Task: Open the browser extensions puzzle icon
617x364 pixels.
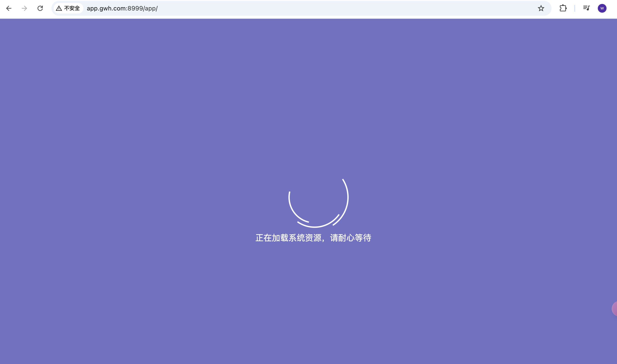Action: coord(563,8)
